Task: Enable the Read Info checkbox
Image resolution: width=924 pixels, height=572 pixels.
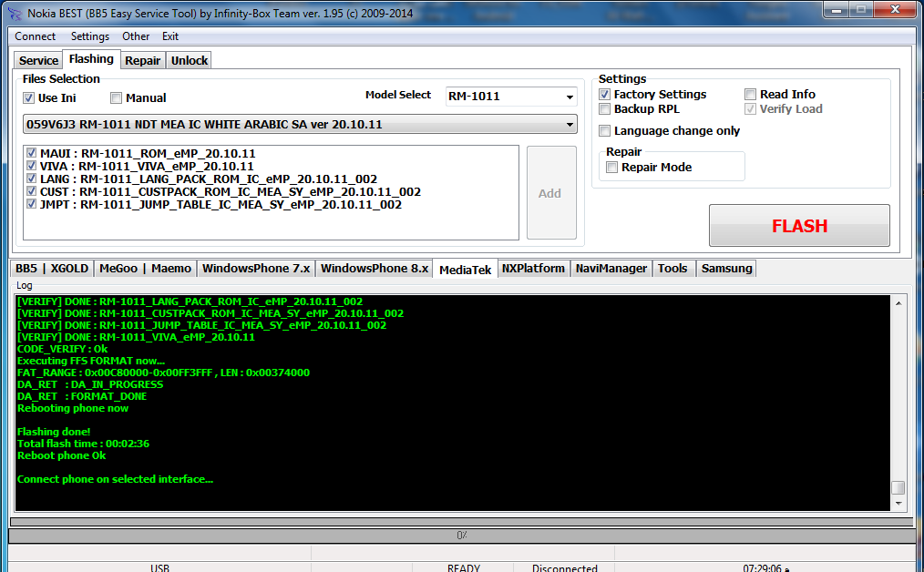Action: 750,94
